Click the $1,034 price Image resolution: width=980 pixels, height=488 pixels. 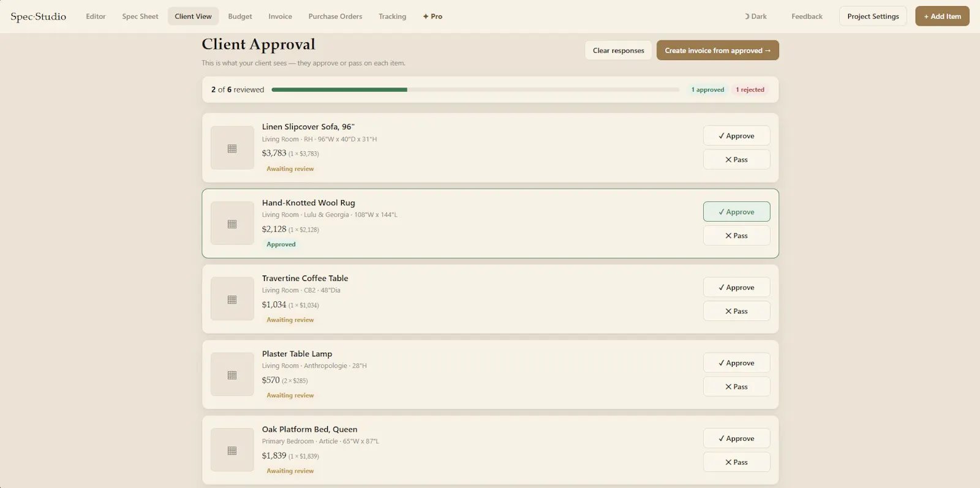pyautogui.click(x=274, y=304)
